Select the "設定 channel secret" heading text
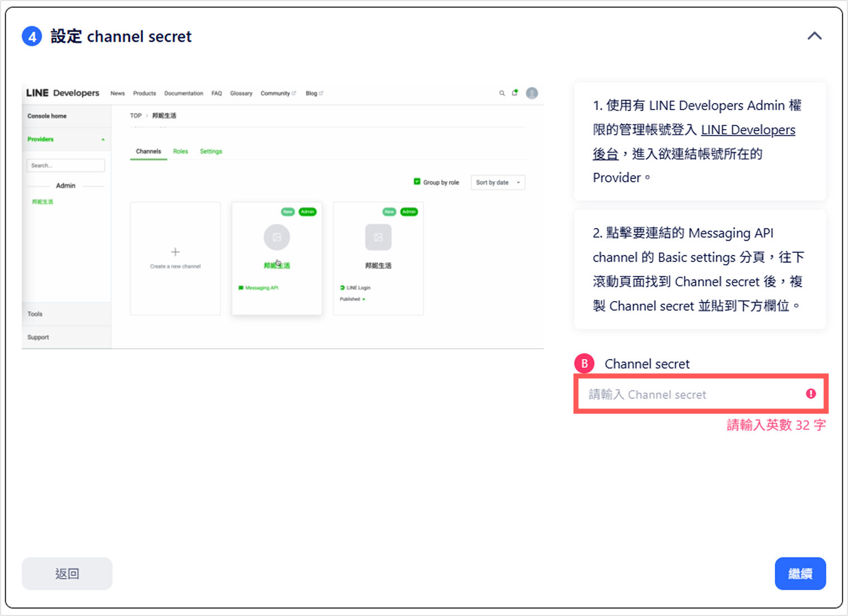This screenshot has width=848, height=616. [x=121, y=37]
